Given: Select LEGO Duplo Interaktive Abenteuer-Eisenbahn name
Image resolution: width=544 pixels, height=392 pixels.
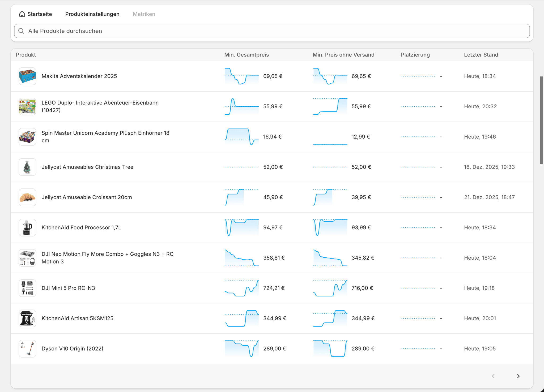Looking at the screenshot, I should 100,106.
